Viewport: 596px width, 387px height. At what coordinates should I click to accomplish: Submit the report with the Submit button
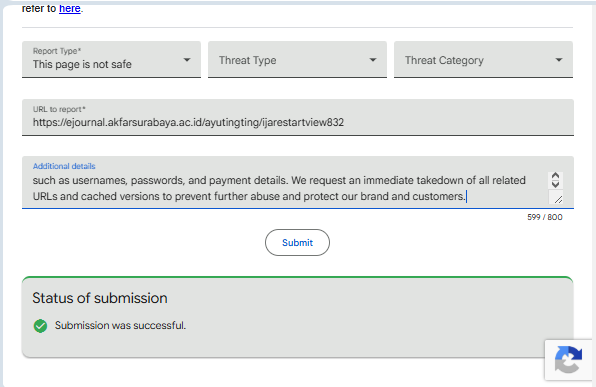(297, 243)
